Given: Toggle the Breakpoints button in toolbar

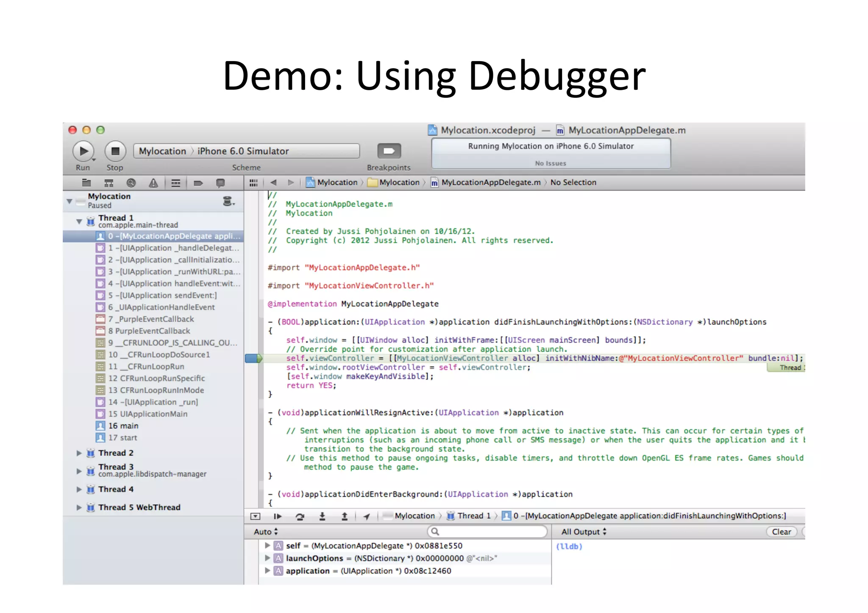Looking at the screenshot, I should point(389,151).
